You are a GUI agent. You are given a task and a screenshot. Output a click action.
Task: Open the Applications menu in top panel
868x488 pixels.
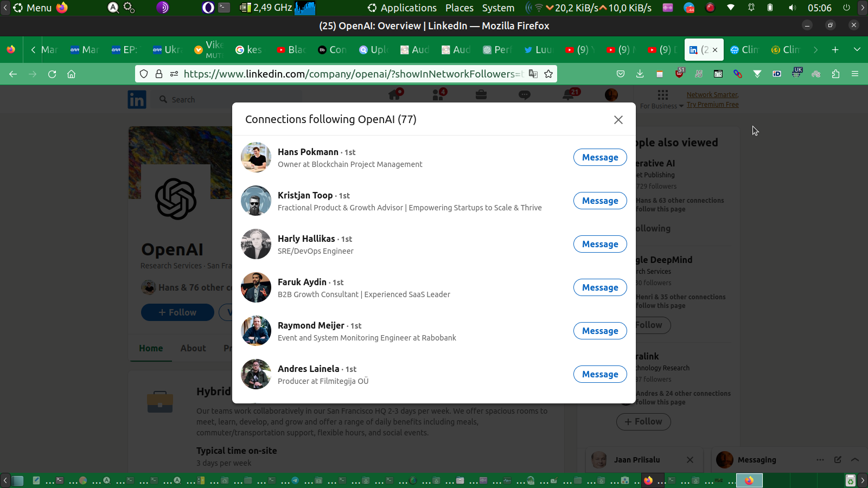(x=402, y=8)
